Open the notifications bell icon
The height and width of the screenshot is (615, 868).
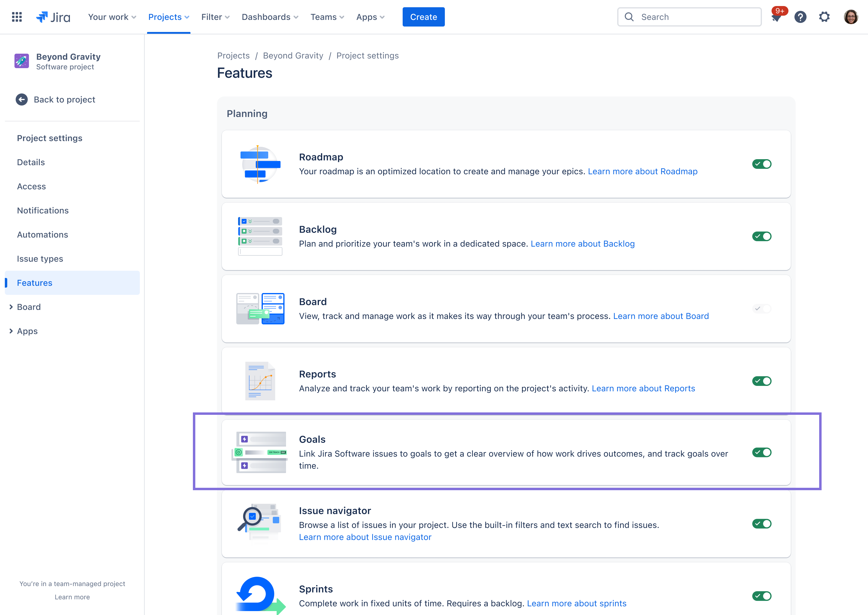776,17
